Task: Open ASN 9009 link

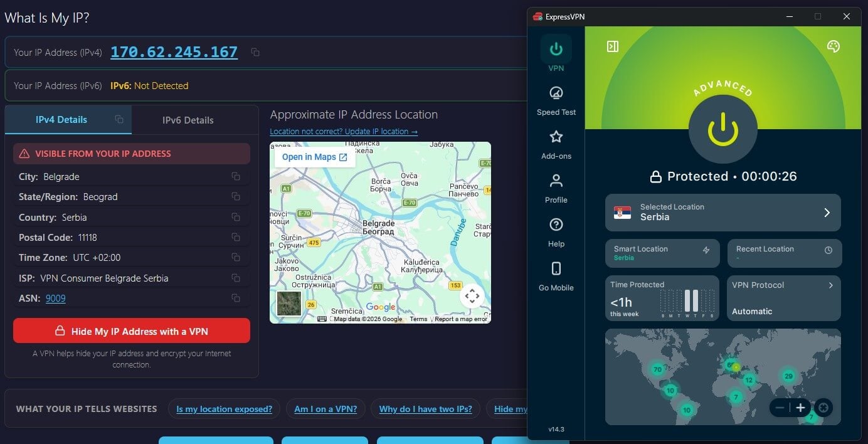Action: click(56, 298)
